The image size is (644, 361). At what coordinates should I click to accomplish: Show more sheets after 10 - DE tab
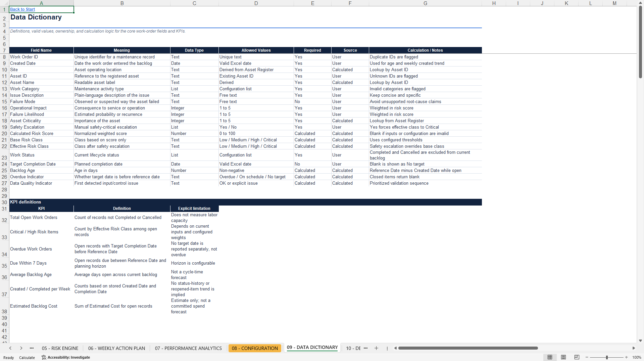(365, 348)
